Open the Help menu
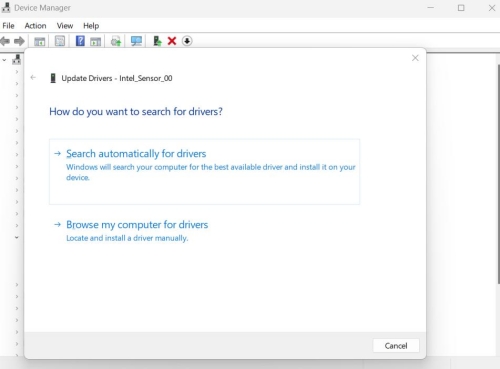Viewport: 500px width, 369px height. [x=91, y=26]
